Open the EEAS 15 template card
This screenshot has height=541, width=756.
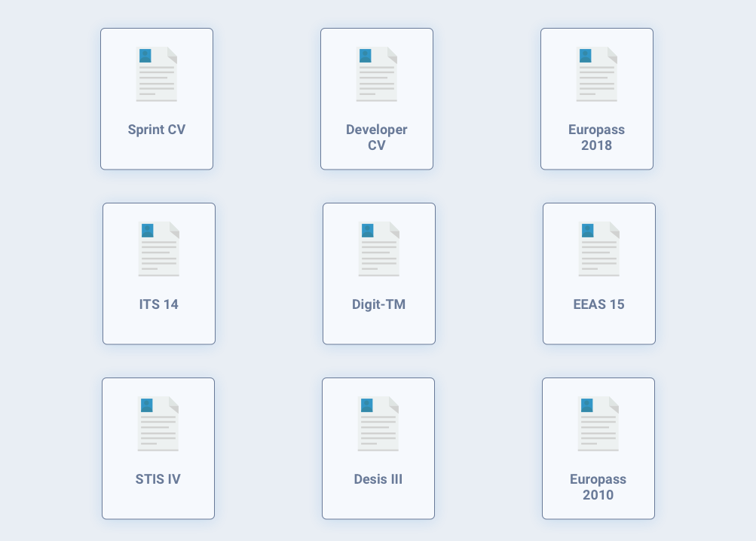[599, 274]
